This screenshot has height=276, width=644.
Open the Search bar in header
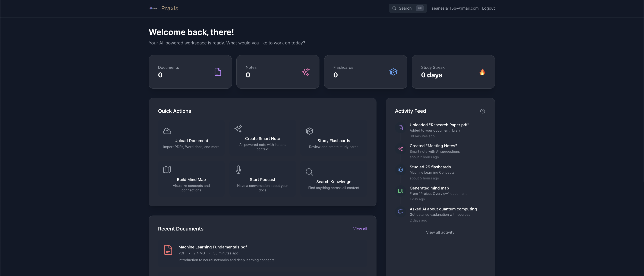(x=407, y=8)
